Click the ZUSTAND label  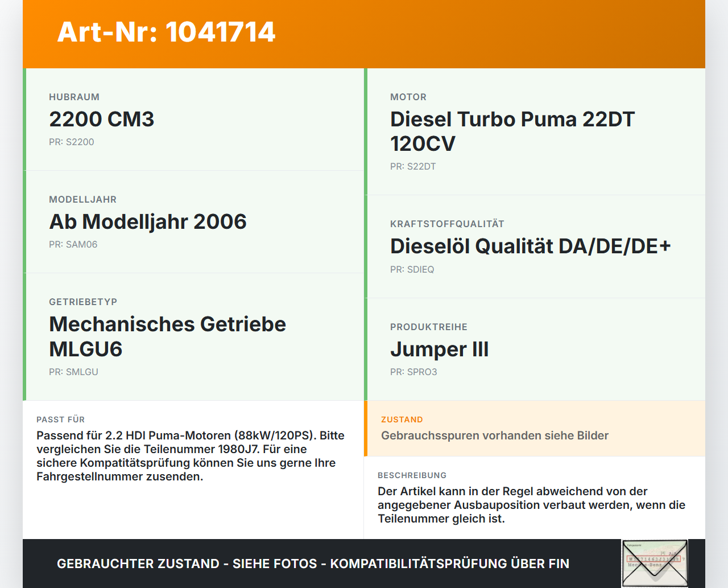pyautogui.click(x=402, y=420)
